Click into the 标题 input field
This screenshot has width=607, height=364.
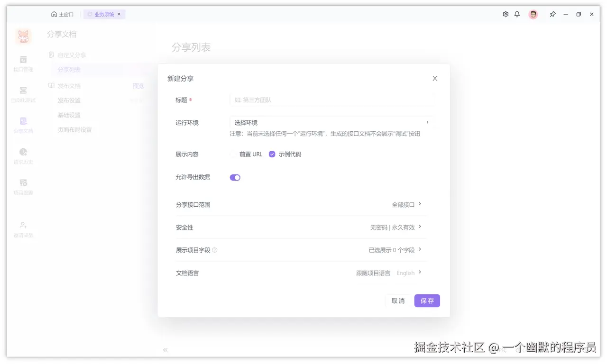332,100
